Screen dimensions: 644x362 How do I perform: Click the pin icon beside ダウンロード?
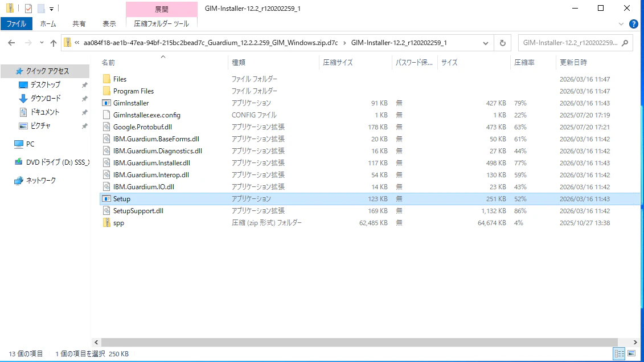pos(85,99)
